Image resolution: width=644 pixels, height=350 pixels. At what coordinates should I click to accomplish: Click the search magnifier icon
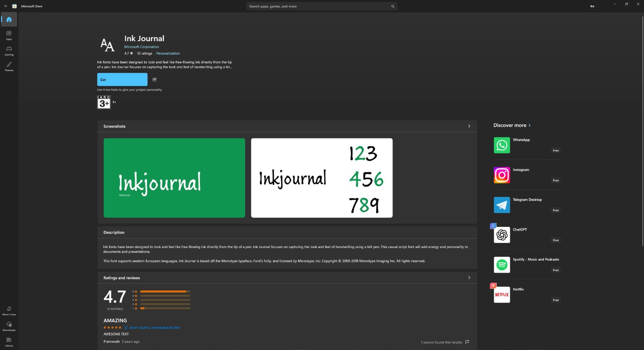393,6
